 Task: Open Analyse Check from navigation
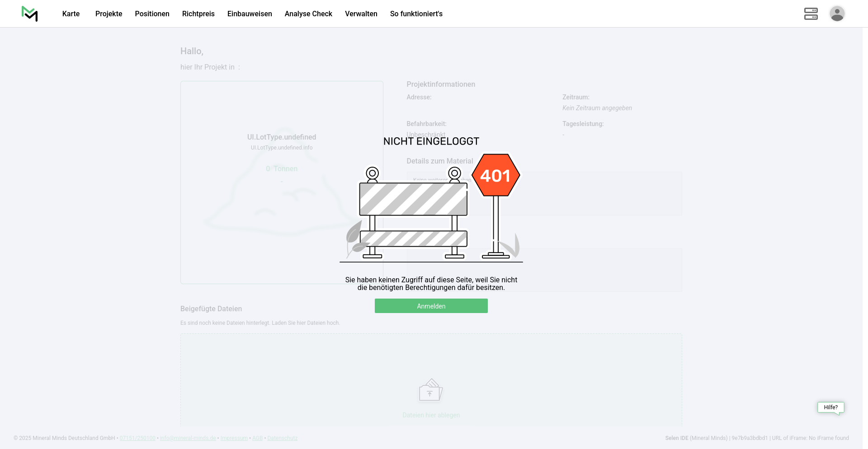click(x=308, y=14)
